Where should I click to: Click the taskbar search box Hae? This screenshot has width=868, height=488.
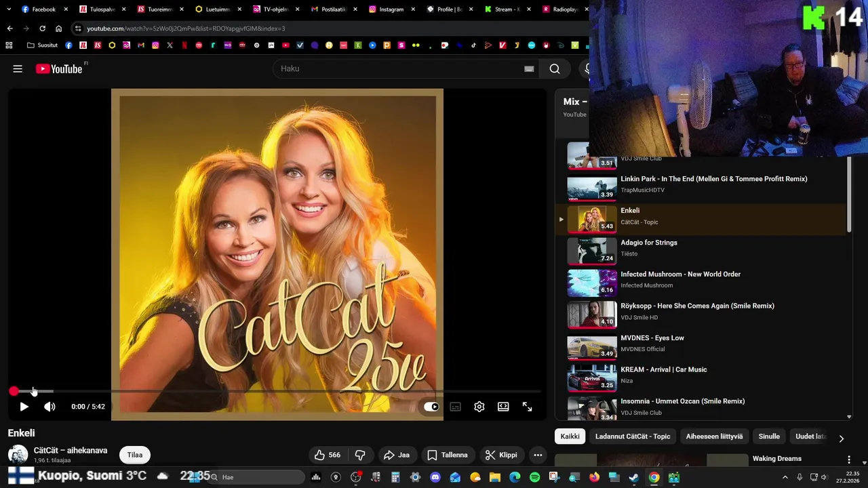(256, 477)
